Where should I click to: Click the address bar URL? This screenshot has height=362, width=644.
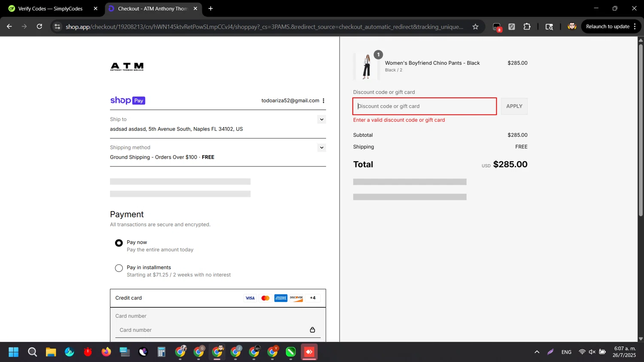[264, 27]
